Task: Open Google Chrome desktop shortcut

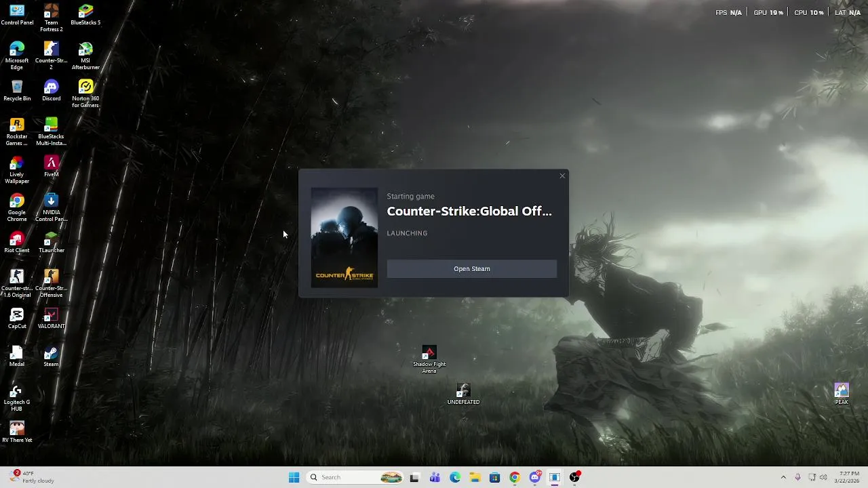Action: [17, 207]
